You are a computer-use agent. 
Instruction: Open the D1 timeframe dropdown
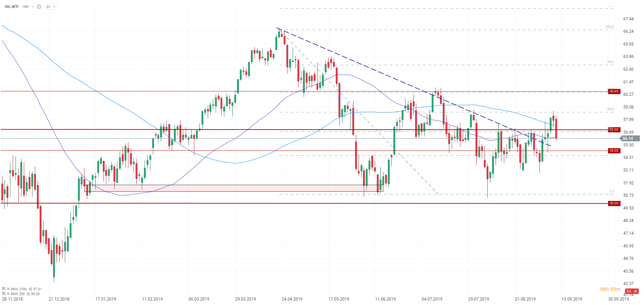coord(51,7)
